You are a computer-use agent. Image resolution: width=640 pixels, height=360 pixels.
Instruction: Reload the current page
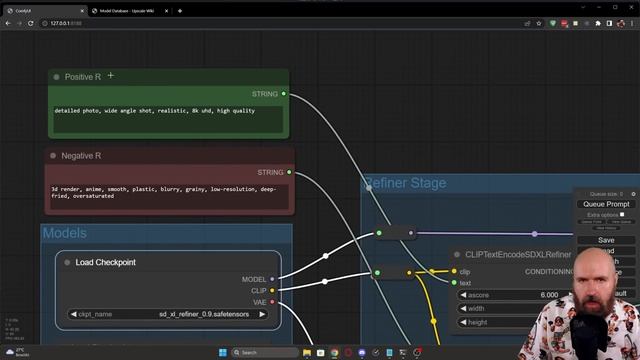(31, 24)
